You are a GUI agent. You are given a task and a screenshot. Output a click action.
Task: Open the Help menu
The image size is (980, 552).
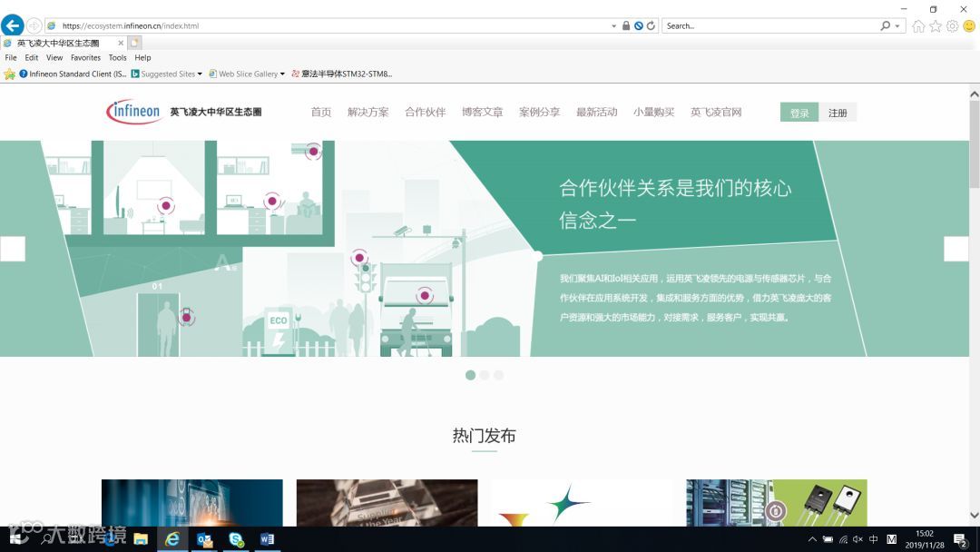pyautogui.click(x=142, y=57)
